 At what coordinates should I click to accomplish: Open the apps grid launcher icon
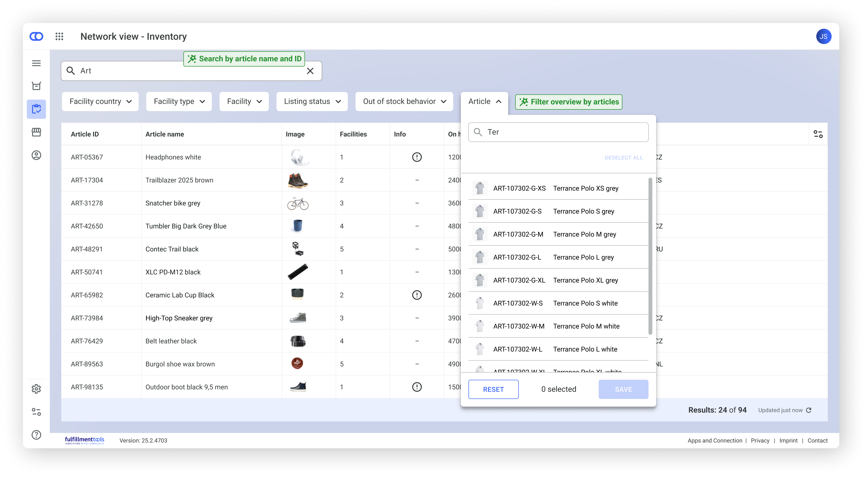[x=59, y=36]
